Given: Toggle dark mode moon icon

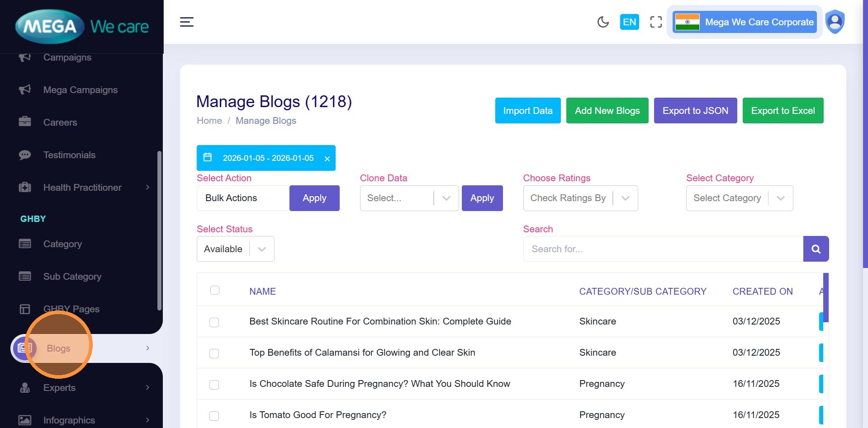Looking at the screenshot, I should 603,22.
